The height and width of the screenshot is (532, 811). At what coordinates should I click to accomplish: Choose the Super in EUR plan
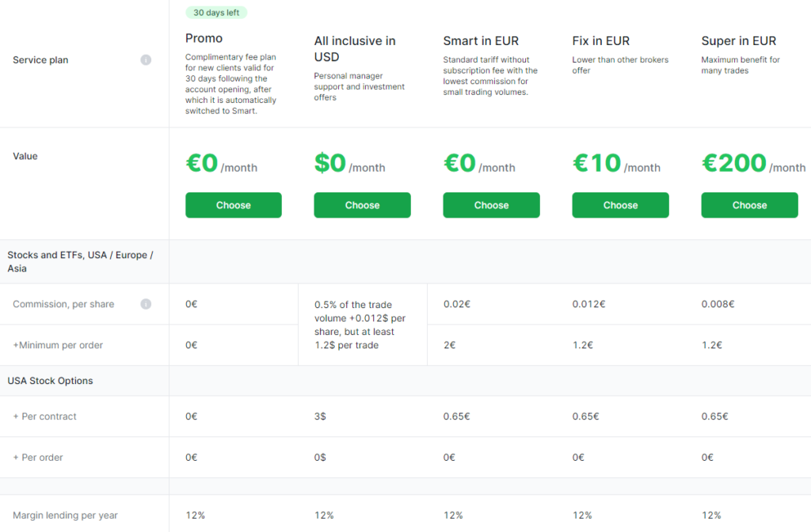749,204
